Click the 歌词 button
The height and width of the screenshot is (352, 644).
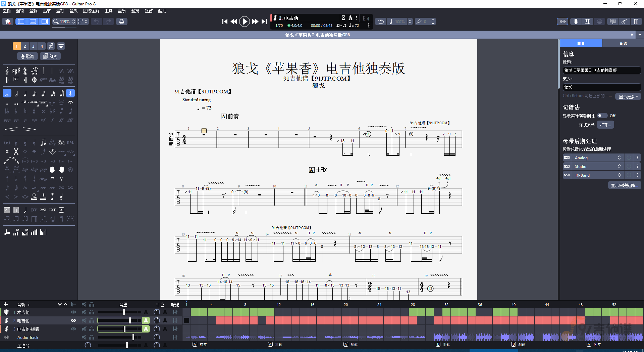[x=28, y=56]
